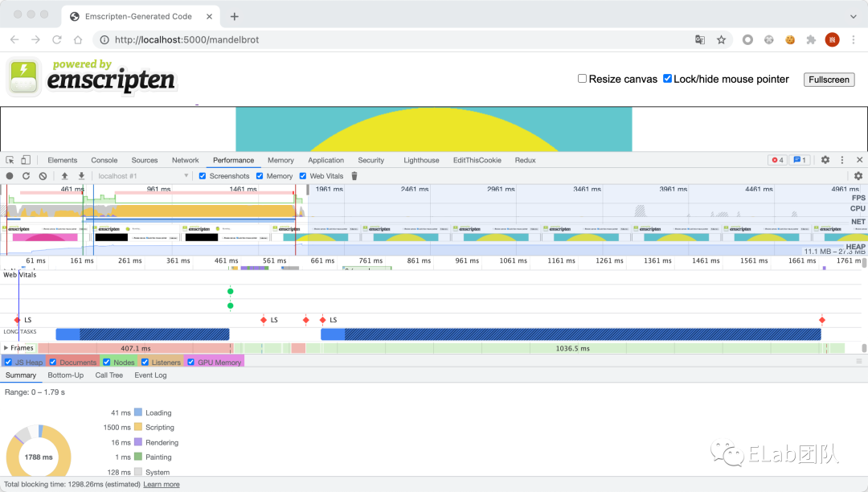This screenshot has width=868, height=492.
Task: Clear the performance recording
Action: (43, 176)
